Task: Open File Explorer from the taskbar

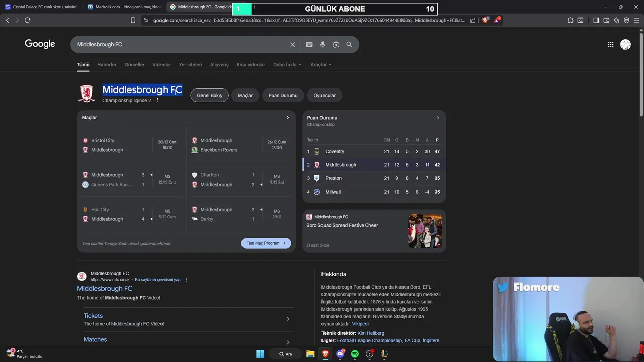Action: (x=310, y=354)
